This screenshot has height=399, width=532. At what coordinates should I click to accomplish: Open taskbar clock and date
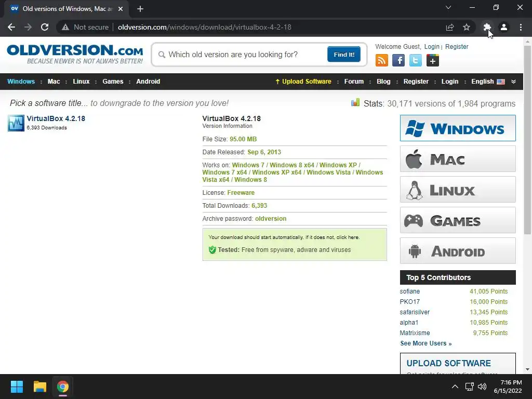(508, 387)
